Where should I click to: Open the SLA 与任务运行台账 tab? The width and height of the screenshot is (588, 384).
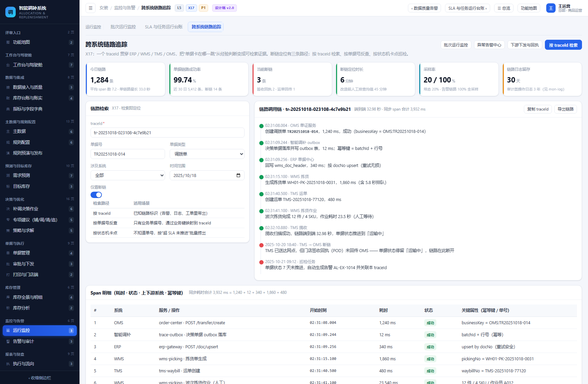pos(164,27)
